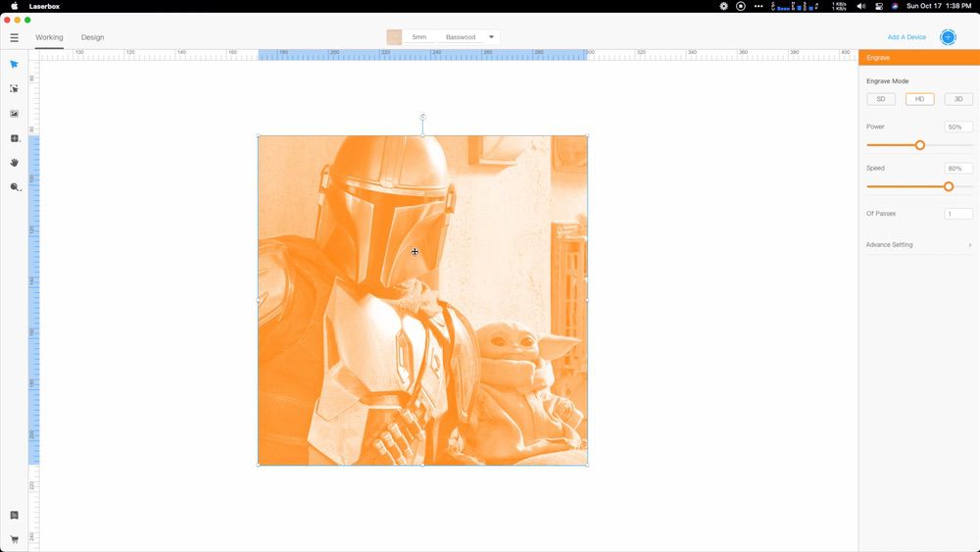
Task: Click the bottom-right resize handle of image
Action: point(587,465)
